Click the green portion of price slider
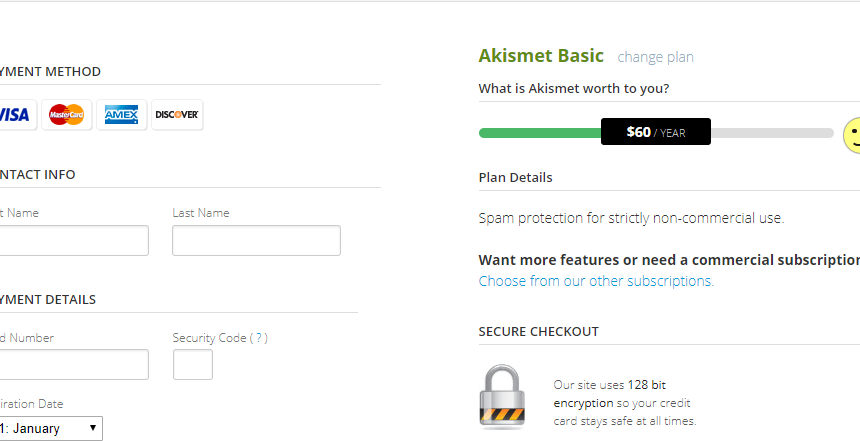 click(x=540, y=133)
